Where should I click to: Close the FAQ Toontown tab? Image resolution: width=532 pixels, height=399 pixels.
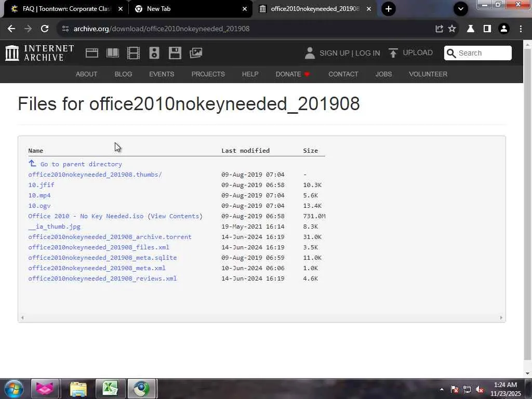coord(121,9)
